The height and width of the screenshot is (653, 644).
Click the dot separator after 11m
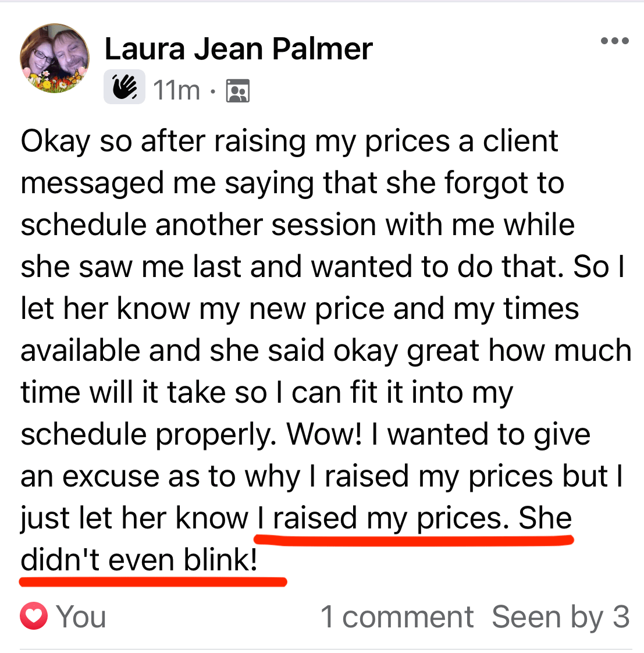click(213, 91)
